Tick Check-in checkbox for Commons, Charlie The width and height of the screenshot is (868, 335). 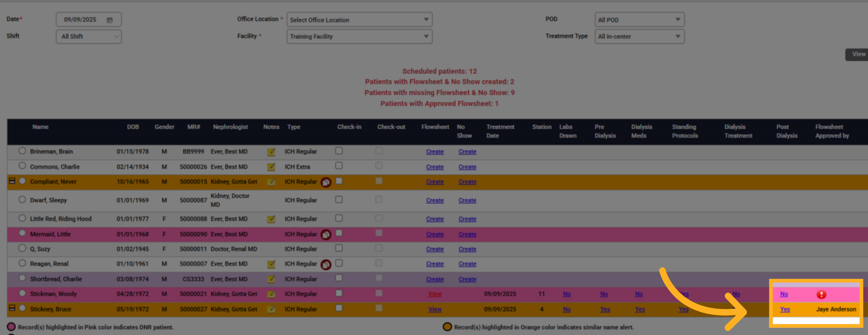[339, 166]
